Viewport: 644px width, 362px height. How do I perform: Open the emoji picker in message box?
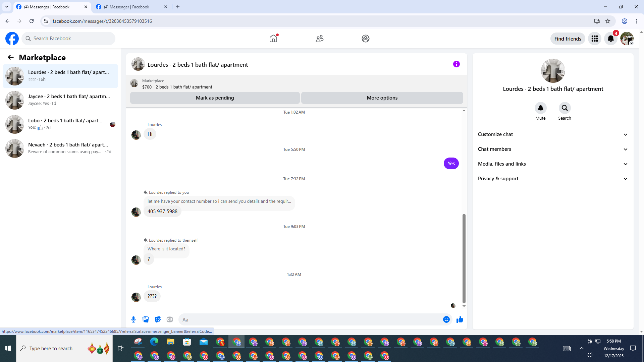[x=446, y=319]
